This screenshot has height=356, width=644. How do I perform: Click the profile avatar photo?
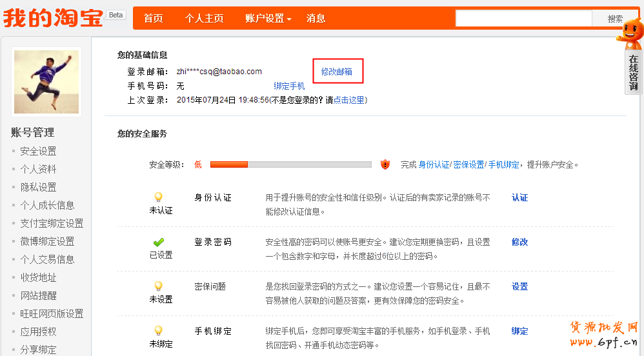click(46, 82)
